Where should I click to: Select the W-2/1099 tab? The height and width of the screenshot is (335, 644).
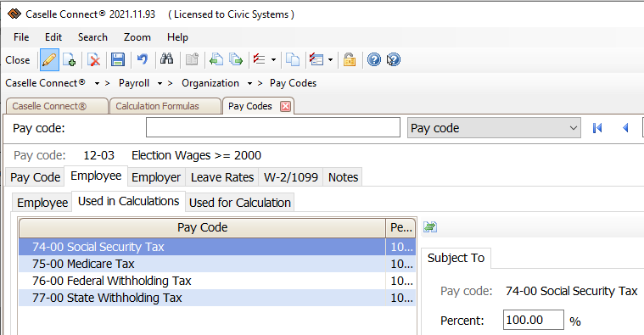tap(291, 177)
